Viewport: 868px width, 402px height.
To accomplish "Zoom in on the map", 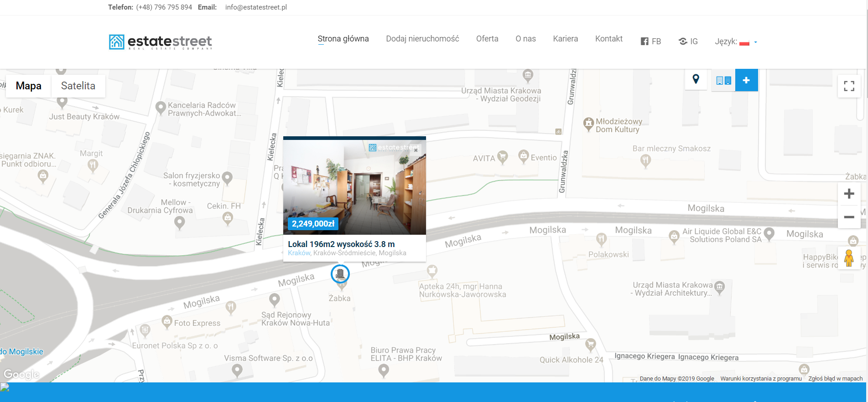I will pyautogui.click(x=849, y=194).
